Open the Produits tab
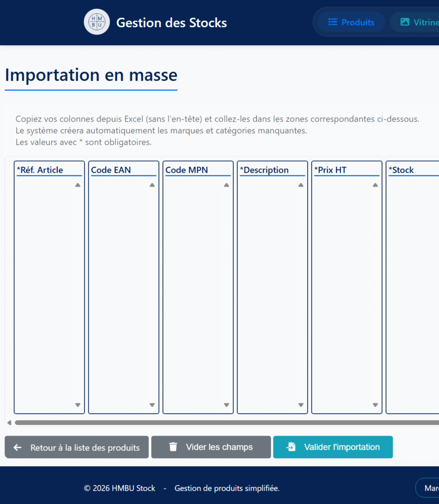The image size is (439, 504). tap(351, 22)
